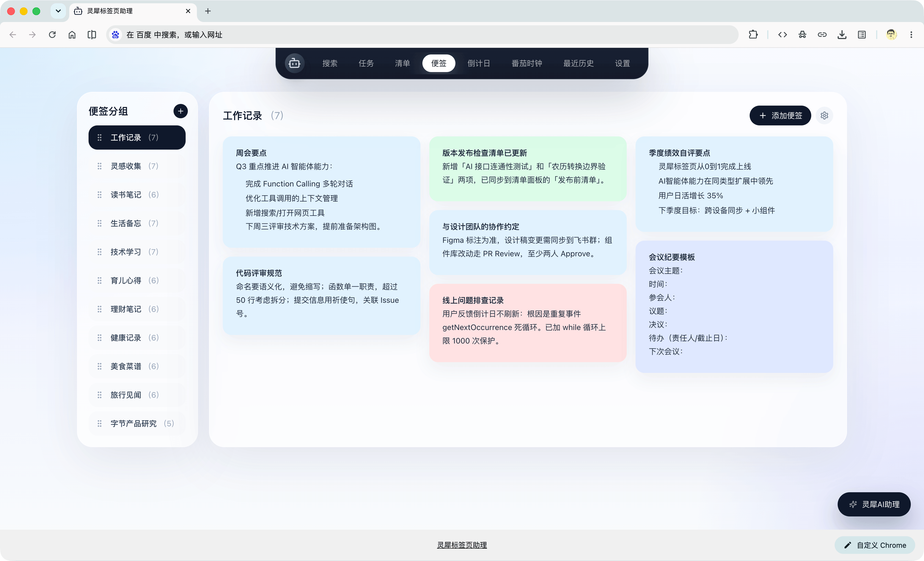The width and height of the screenshot is (924, 561).
Task: Open 与设计团队的协作约定 note card
Action: tap(528, 242)
